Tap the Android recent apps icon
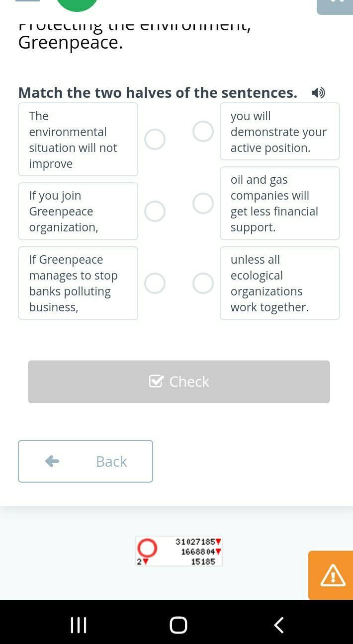The height and width of the screenshot is (644, 353). point(79,625)
